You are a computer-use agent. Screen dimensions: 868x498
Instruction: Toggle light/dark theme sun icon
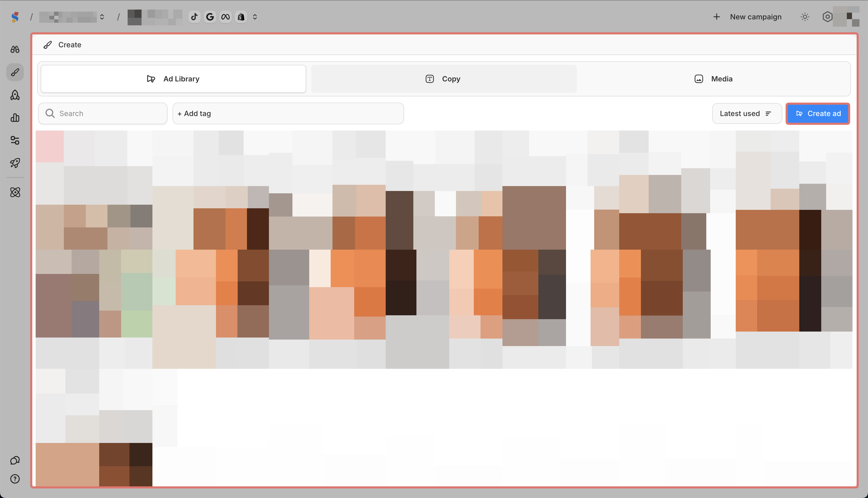805,17
